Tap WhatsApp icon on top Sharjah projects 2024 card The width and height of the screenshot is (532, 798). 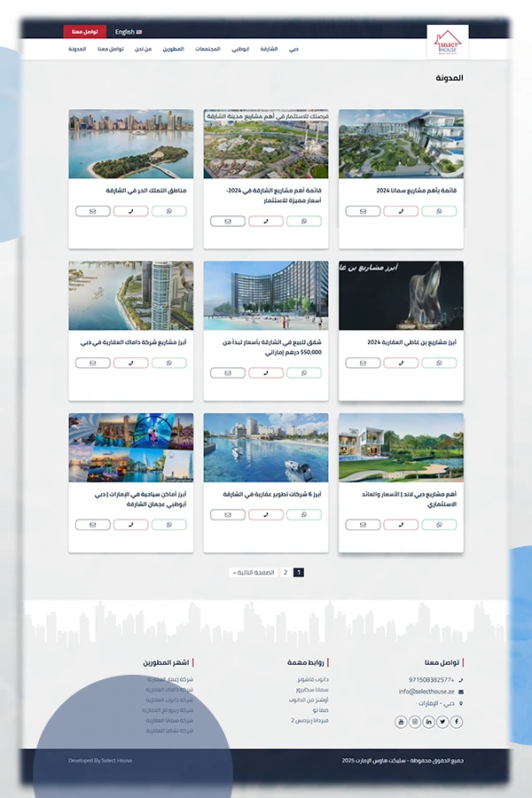coord(304,222)
